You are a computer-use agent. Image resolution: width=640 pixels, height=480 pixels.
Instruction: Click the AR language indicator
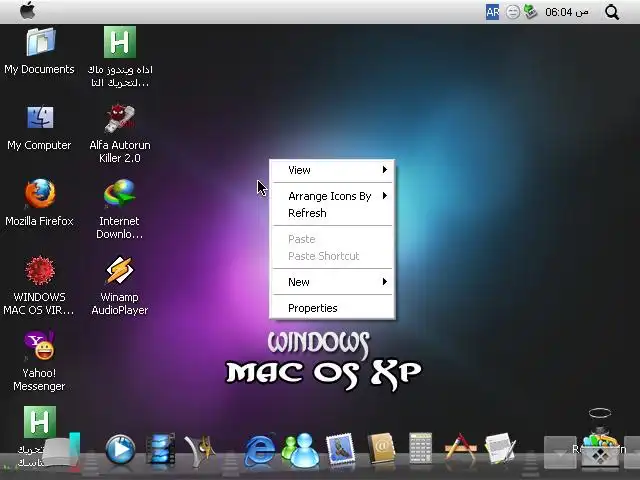pyautogui.click(x=492, y=12)
